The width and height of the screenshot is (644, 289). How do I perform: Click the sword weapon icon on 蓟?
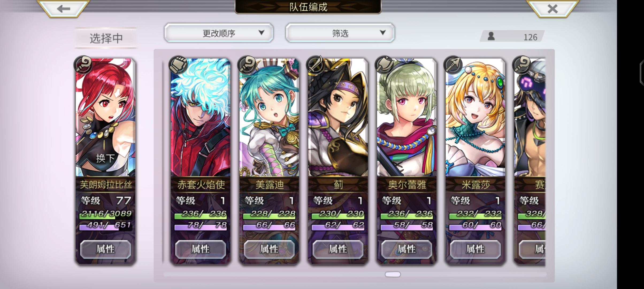coord(316,64)
